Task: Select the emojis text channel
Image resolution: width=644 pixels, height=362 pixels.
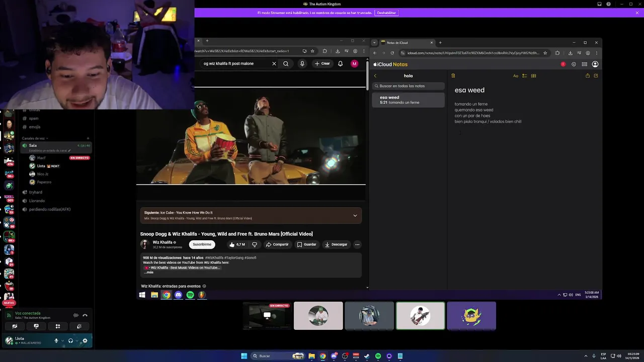Action: pyautogui.click(x=34, y=127)
